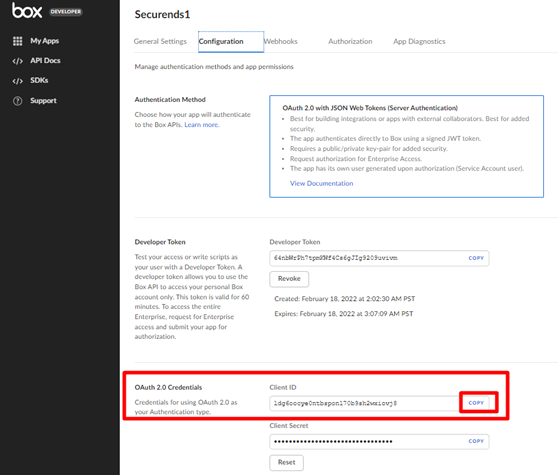Click the Client Secret label
Image resolution: width=558 pixels, height=475 pixels.
289,426
